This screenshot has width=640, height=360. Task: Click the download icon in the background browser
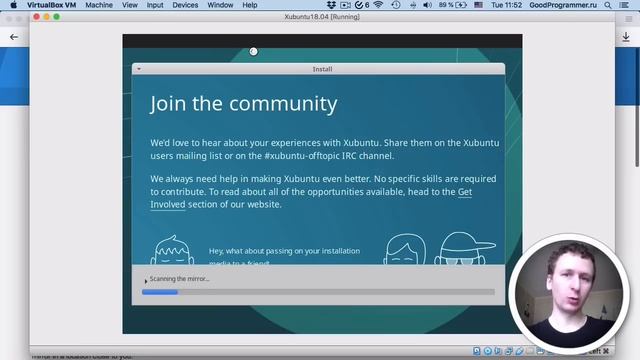626,37
